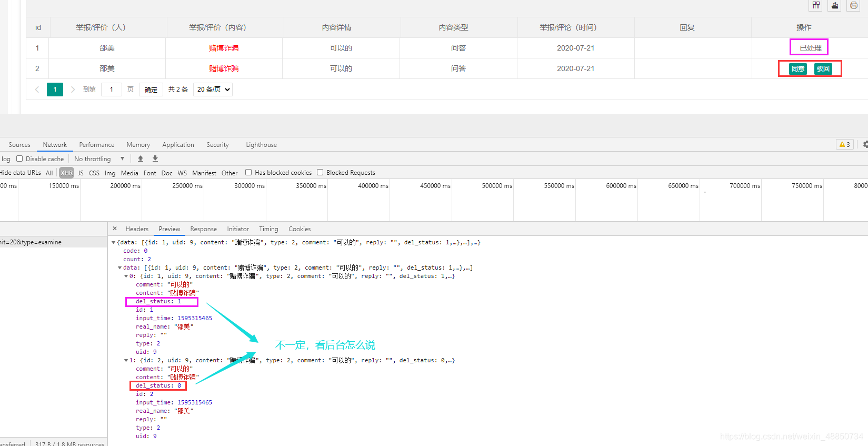Filter requests by Doc type
The width and height of the screenshot is (868, 446).
point(167,173)
